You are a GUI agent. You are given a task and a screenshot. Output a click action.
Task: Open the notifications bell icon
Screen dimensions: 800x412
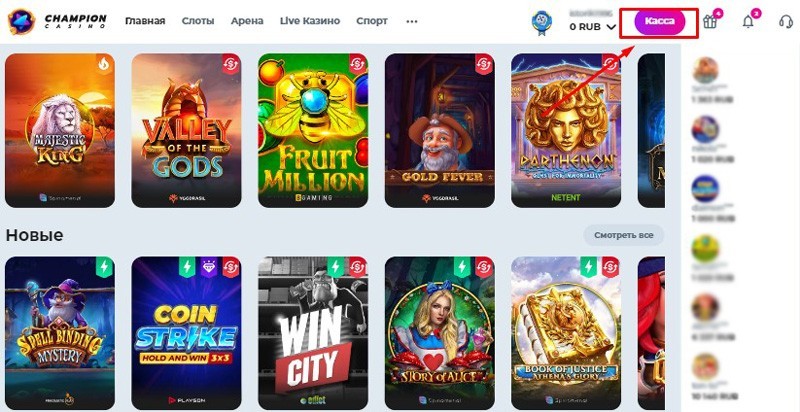(x=748, y=22)
